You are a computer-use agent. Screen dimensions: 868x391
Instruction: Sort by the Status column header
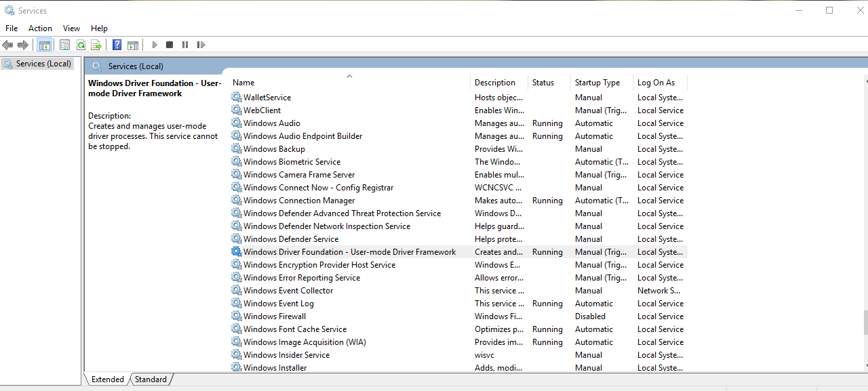(x=549, y=83)
